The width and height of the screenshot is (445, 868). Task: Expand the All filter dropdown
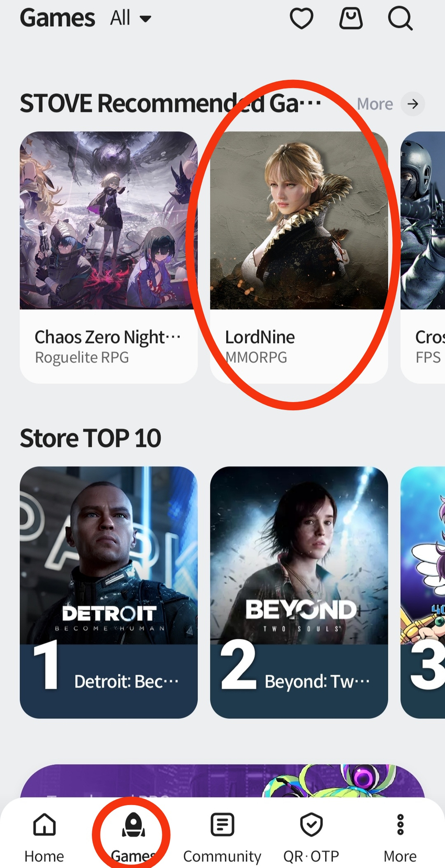click(x=130, y=18)
